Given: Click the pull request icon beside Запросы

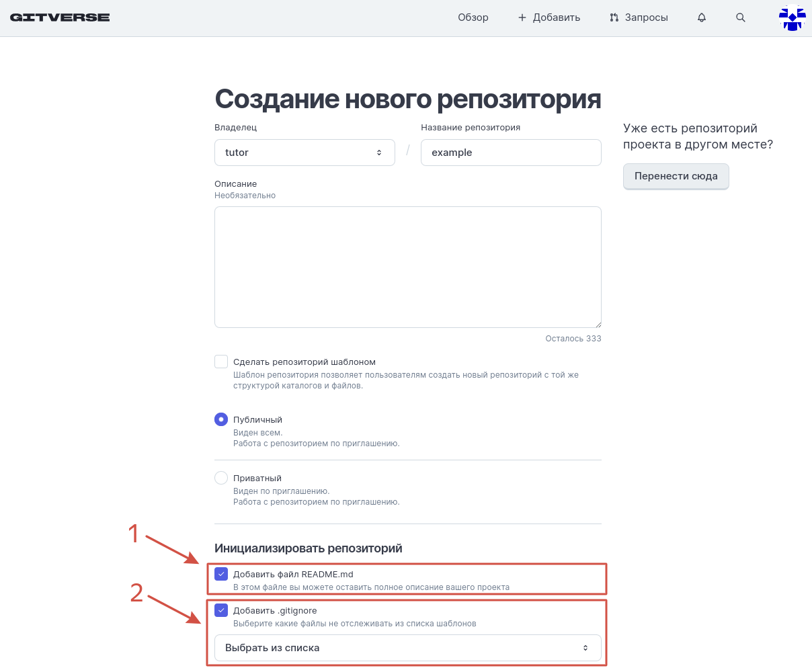Looking at the screenshot, I should pyautogui.click(x=614, y=17).
